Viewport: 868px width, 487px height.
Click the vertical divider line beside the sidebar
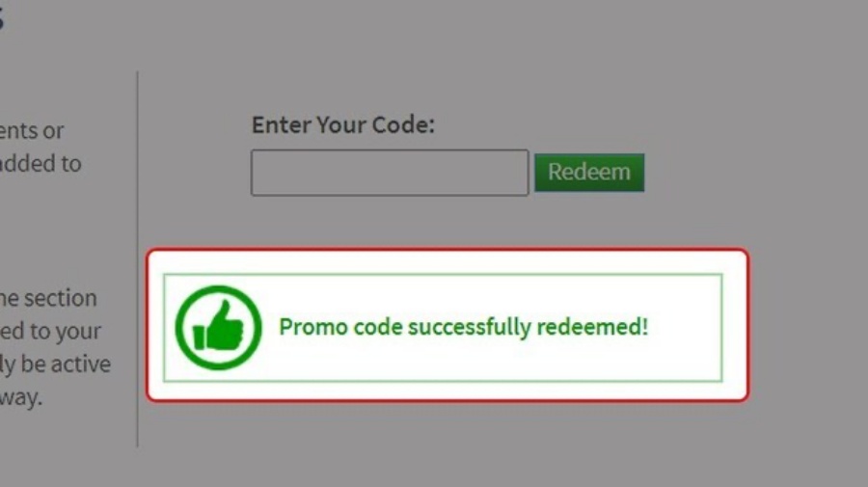tap(137, 259)
